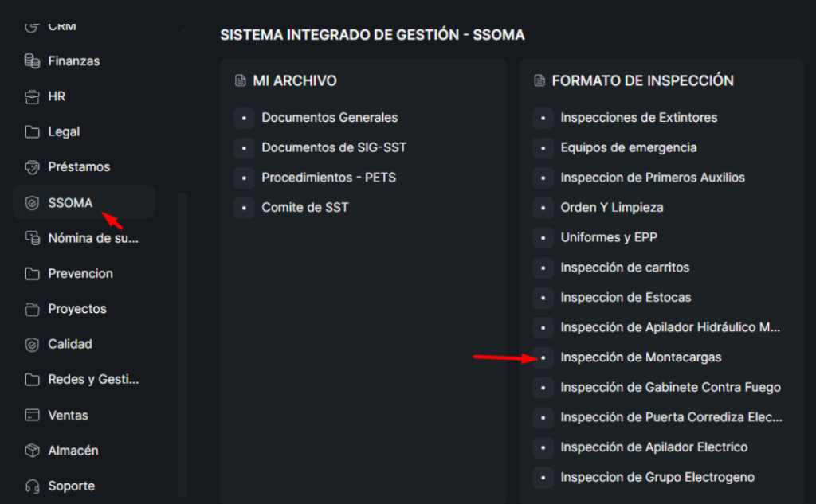Click the Almacén box icon
Screen dimensions: 816x504
coord(32,451)
